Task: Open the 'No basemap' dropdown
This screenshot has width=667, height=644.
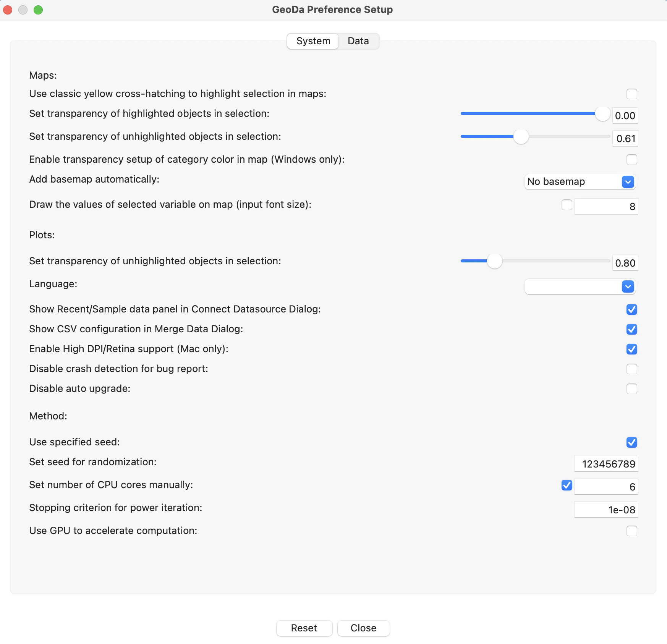Action: (580, 181)
